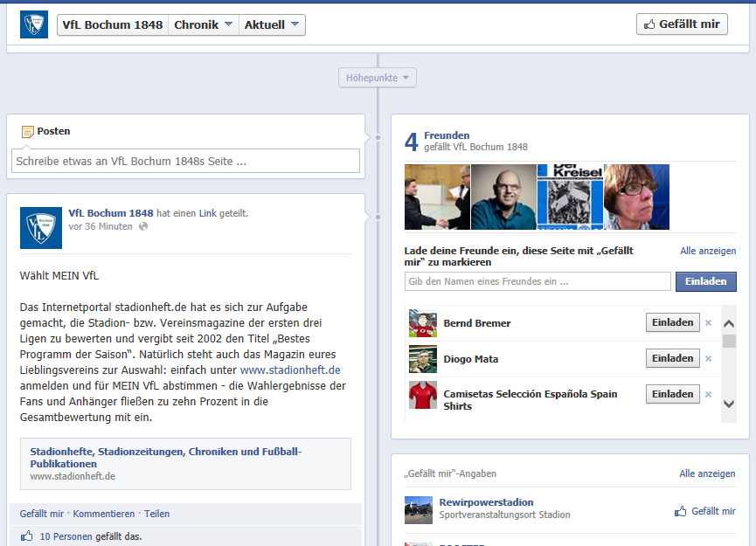The height and width of the screenshot is (546, 756).
Task: Like the post with Gefällt mir link
Action: (41, 514)
